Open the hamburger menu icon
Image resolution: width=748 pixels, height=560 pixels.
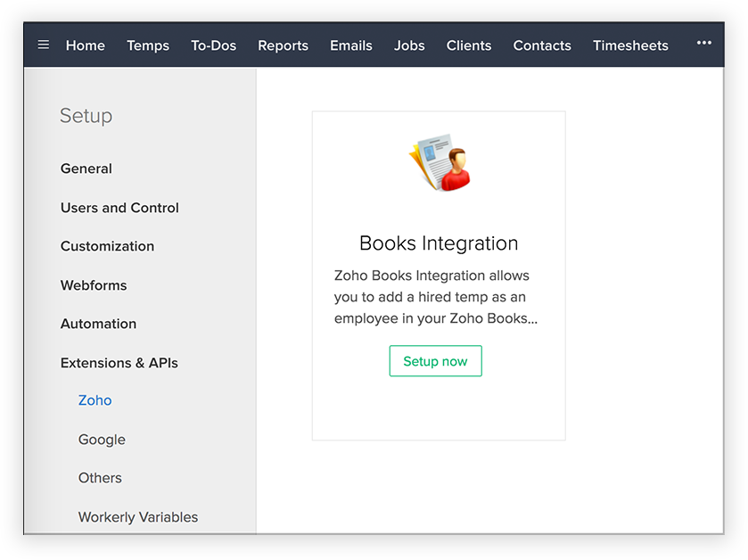44,45
